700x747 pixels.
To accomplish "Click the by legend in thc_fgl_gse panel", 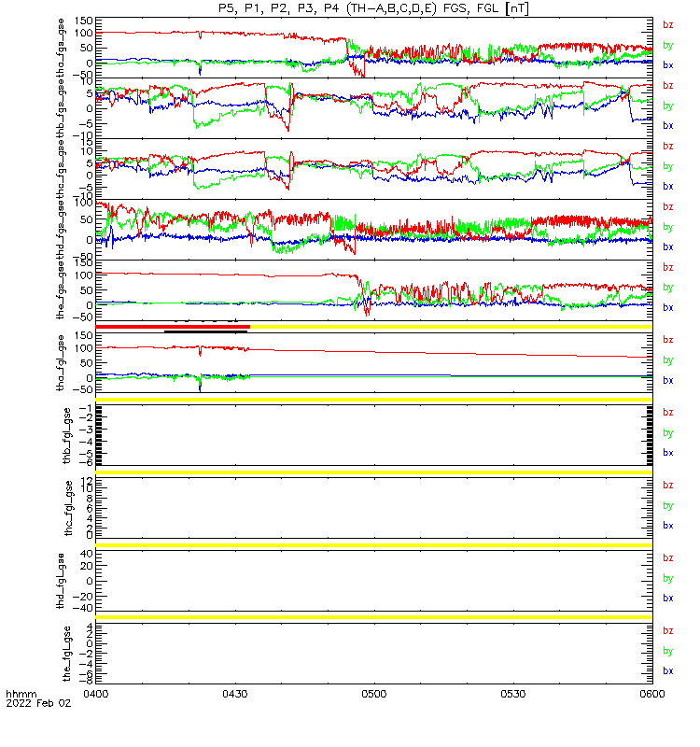I will (668, 505).
